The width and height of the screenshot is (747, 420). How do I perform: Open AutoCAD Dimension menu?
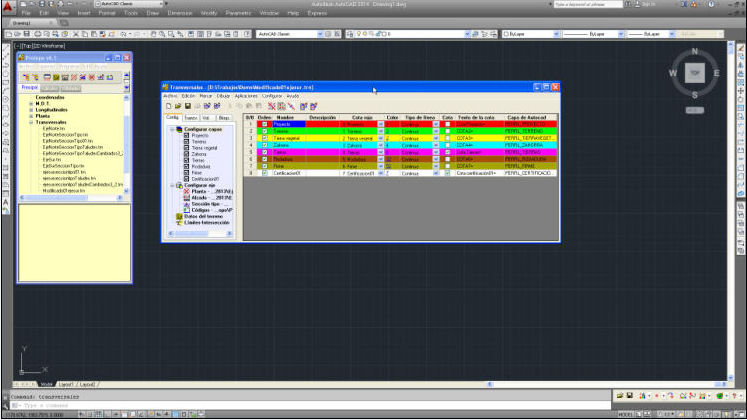pos(180,13)
